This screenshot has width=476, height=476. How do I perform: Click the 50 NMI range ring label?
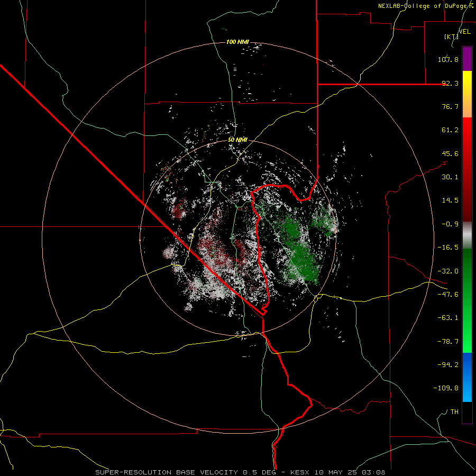coord(237,140)
